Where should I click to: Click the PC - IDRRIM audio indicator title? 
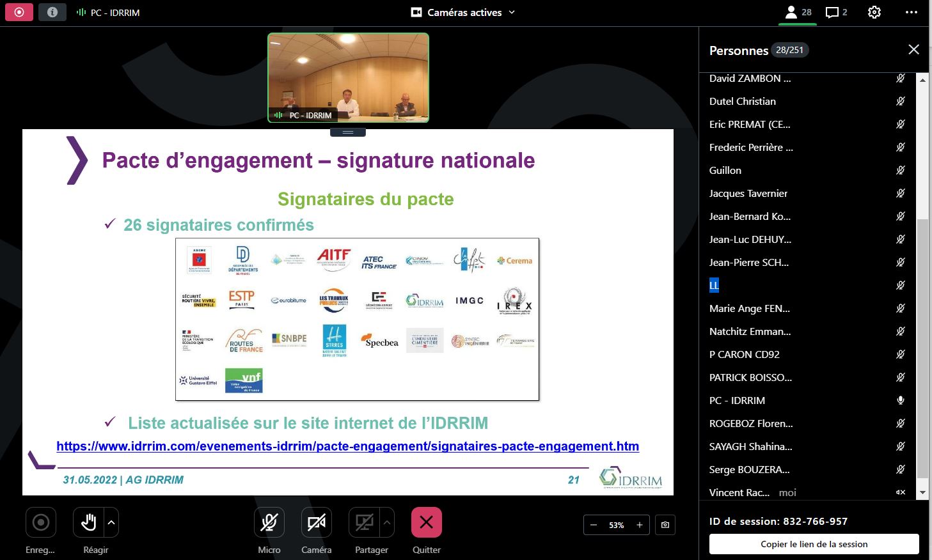click(x=108, y=12)
